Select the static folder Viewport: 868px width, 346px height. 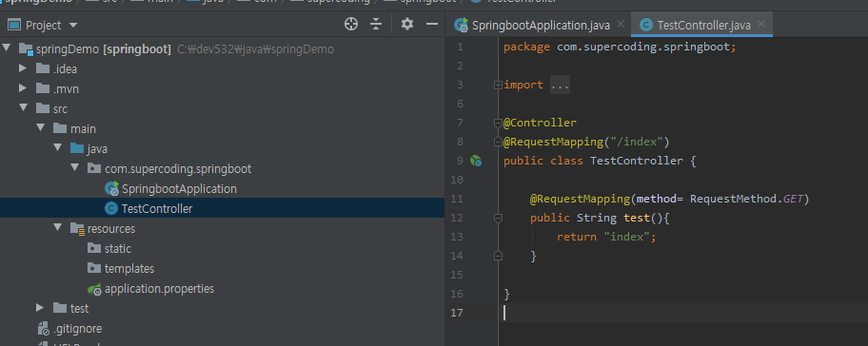(x=118, y=249)
